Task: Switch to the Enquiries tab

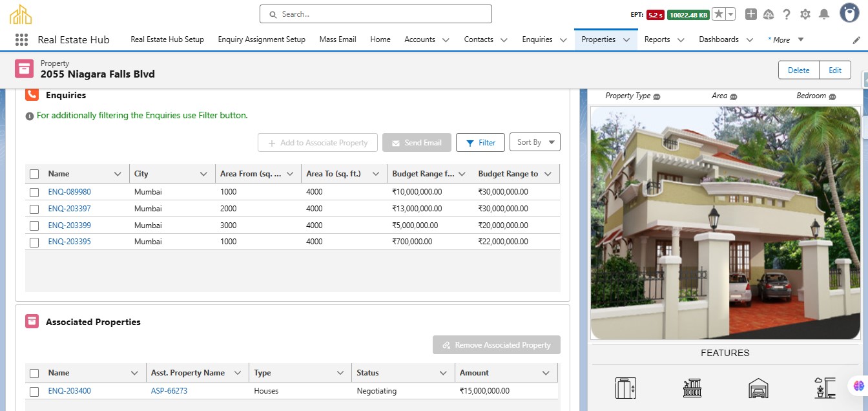Action: 537,39
